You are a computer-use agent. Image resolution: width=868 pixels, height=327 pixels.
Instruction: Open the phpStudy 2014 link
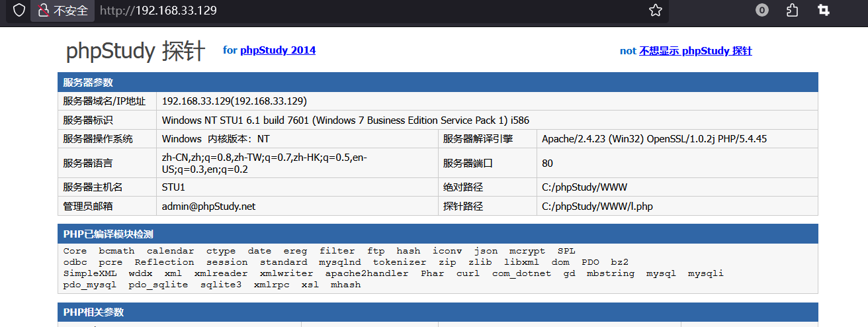pyautogui.click(x=278, y=50)
